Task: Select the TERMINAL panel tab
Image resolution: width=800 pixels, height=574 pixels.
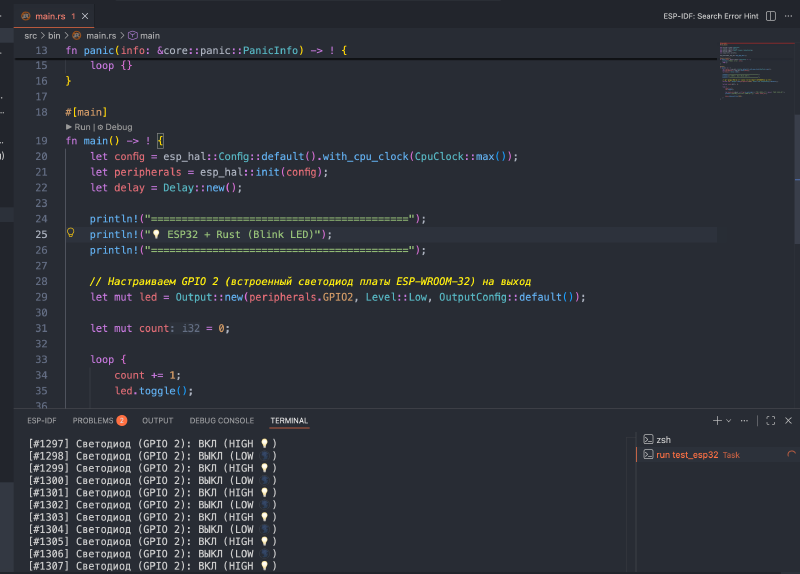Action: pyautogui.click(x=289, y=420)
